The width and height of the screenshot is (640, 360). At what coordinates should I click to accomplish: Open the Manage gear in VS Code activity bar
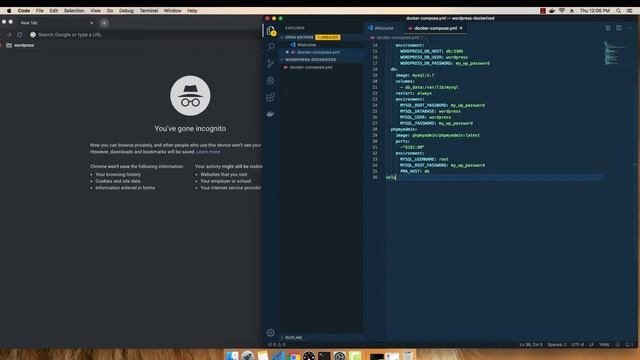coord(271,333)
